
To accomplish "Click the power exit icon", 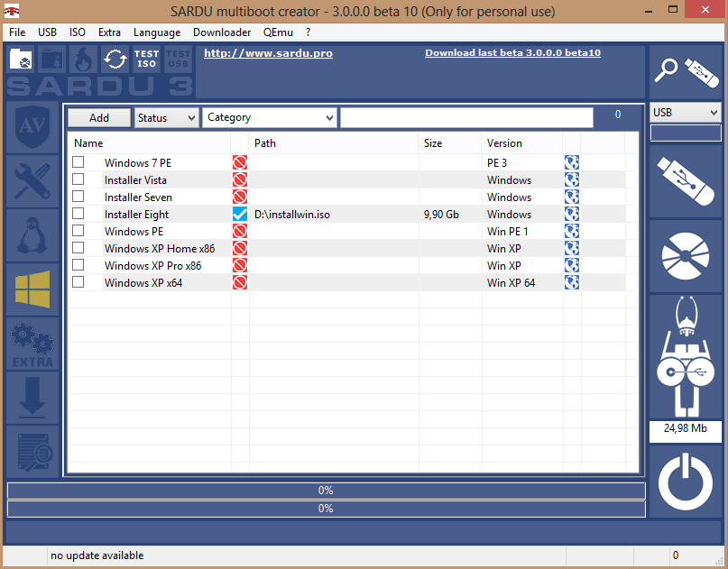I will (686, 482).
